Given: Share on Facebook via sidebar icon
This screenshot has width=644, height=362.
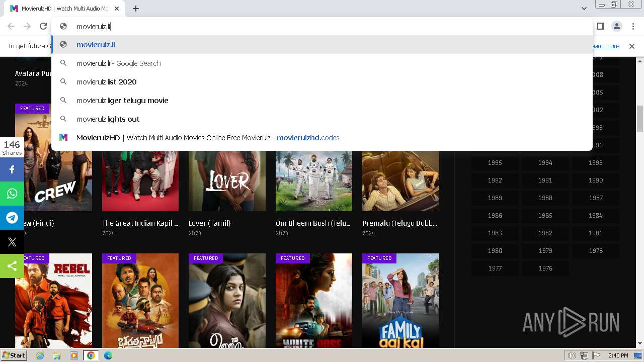Looking at the screenshot, I should click(x=12, y=169).
